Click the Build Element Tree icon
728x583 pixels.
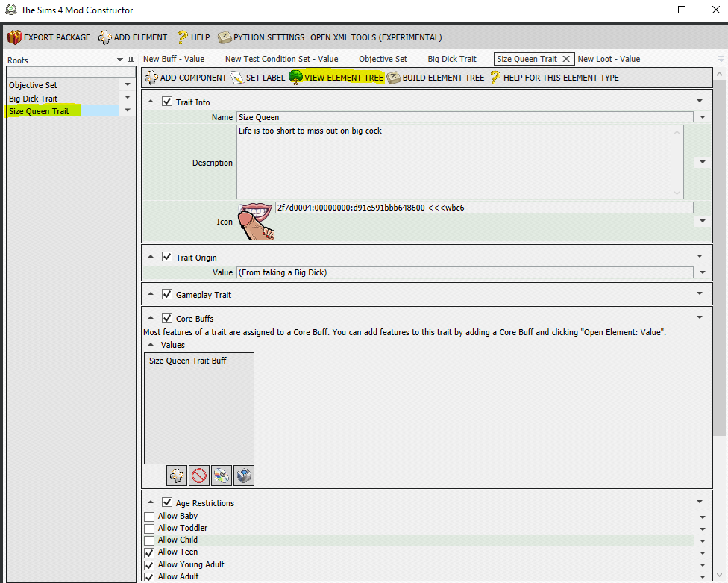(394, 78)
